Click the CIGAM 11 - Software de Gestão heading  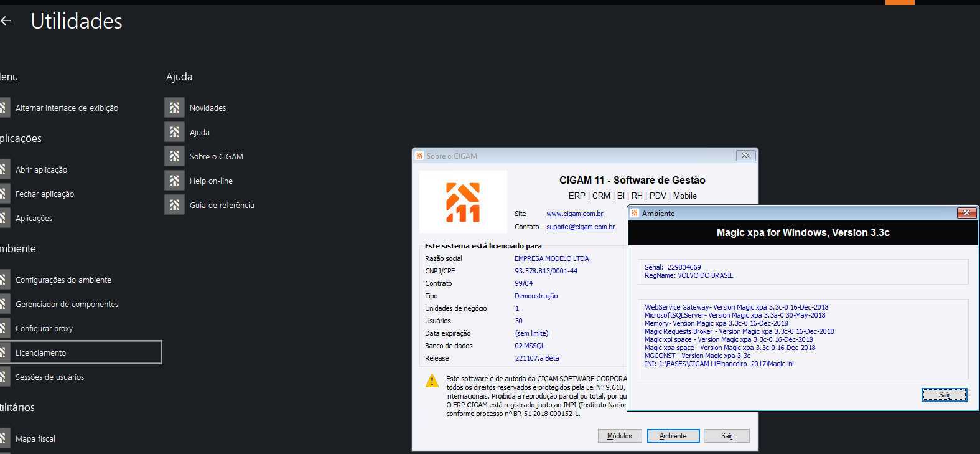click(x=632, y=180)
